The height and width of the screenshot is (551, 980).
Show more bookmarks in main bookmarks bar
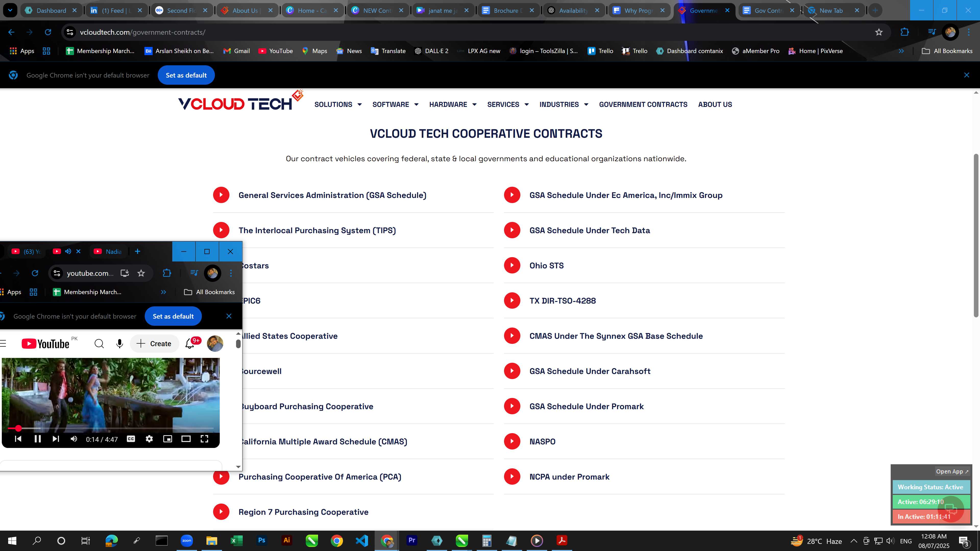click(901, 51)
